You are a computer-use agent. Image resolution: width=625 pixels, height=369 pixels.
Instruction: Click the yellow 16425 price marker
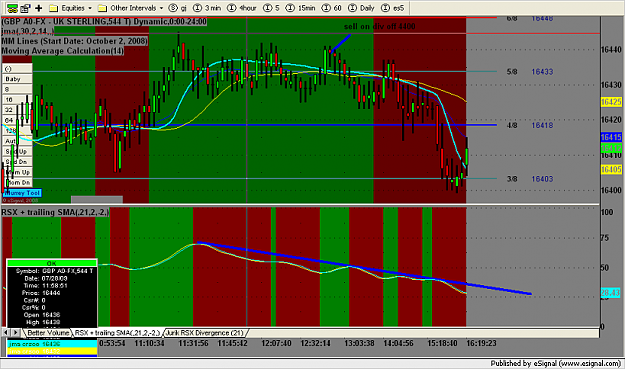[x=611, y=102]
